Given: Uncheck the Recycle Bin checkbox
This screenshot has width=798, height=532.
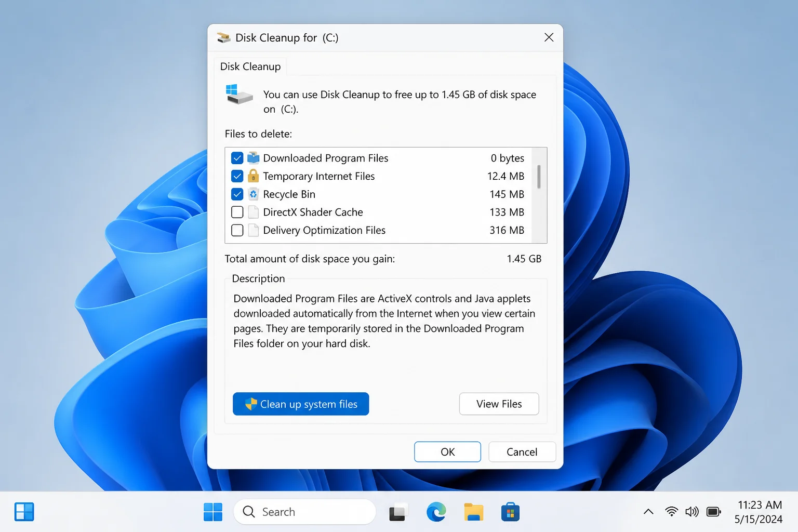Looking at the screenshot, I should pos(237,194).
